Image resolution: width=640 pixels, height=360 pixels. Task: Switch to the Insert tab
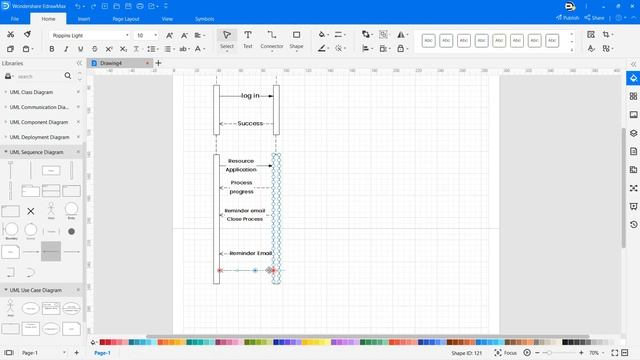click(x=84, y=19)
